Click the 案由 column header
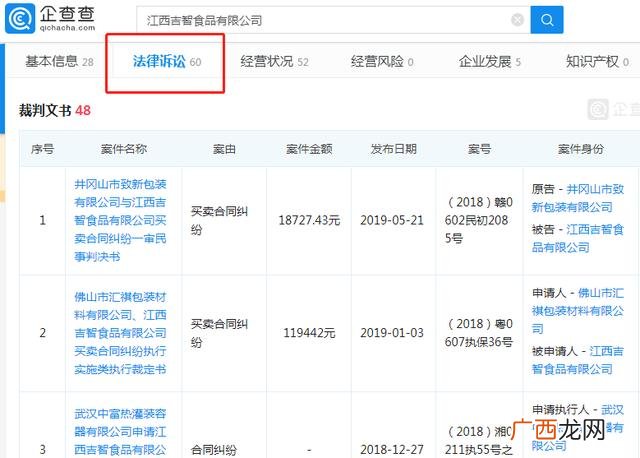Screen dimensions: 640x458 [x=224, y=149]
